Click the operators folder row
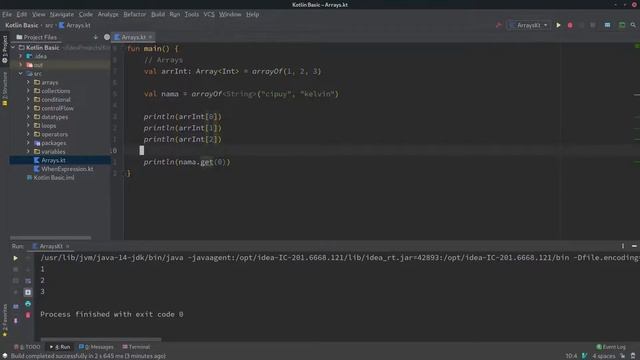This screenshot has height=360, width=640. pos(60,134)
